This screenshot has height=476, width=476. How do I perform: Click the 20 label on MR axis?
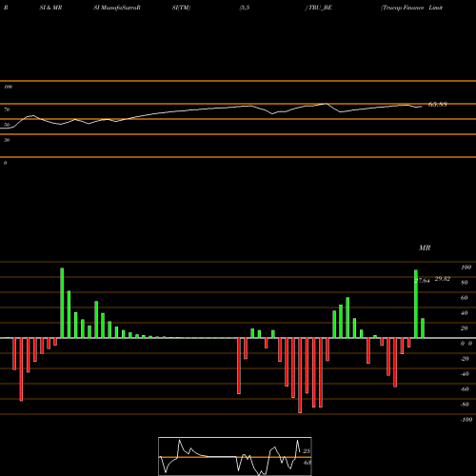[x=465, y=328]
